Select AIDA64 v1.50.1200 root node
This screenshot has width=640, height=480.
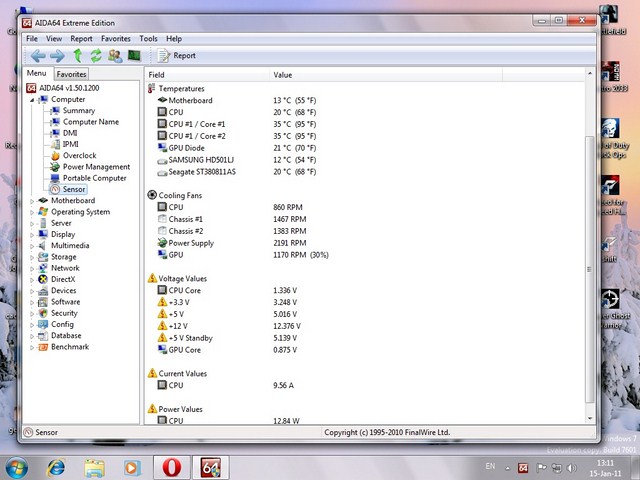62,88
